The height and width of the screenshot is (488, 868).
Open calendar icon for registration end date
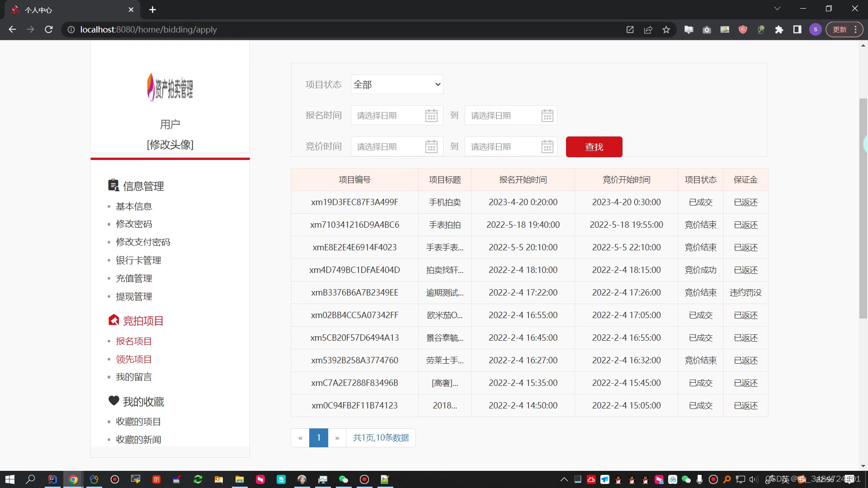(x=547, y=116)
